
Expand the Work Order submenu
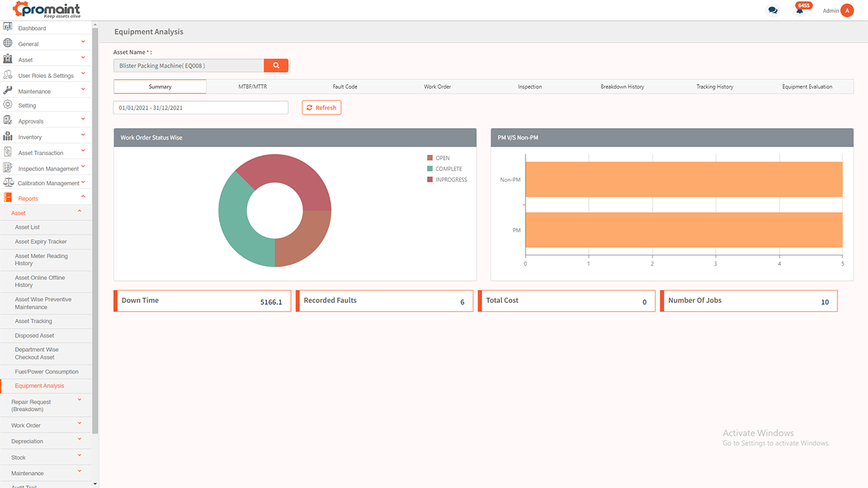coord(79,424)
